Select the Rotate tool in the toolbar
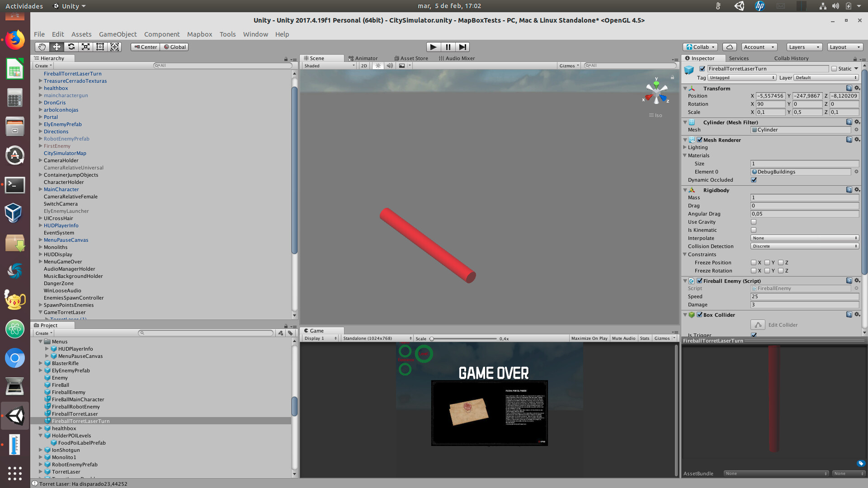The width and height of the screenshot is (868, 488). 71,47
